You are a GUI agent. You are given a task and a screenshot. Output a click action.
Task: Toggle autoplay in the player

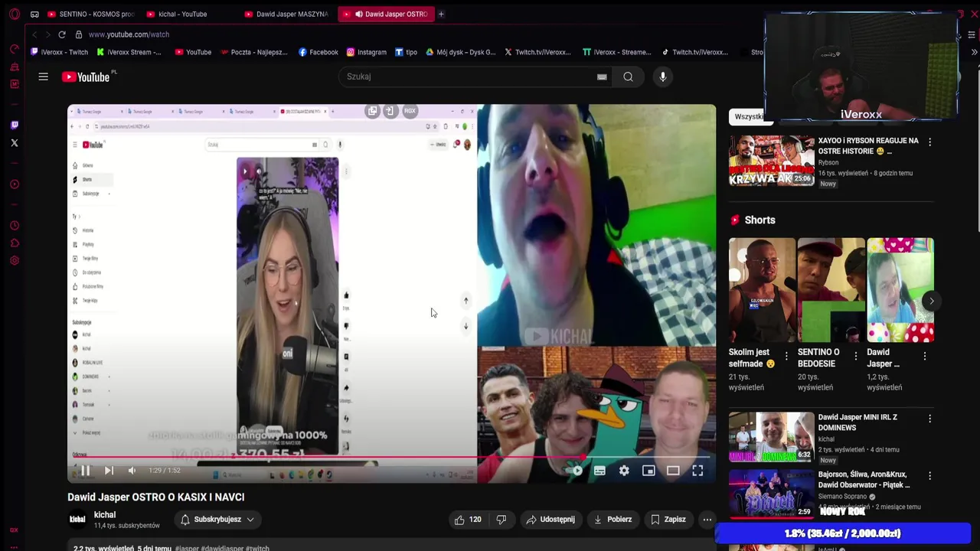point(576,471)
